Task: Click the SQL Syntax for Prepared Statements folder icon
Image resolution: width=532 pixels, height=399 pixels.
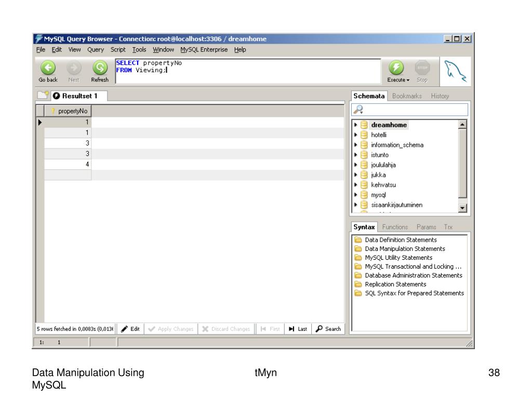Action: (x=358, y=293)
